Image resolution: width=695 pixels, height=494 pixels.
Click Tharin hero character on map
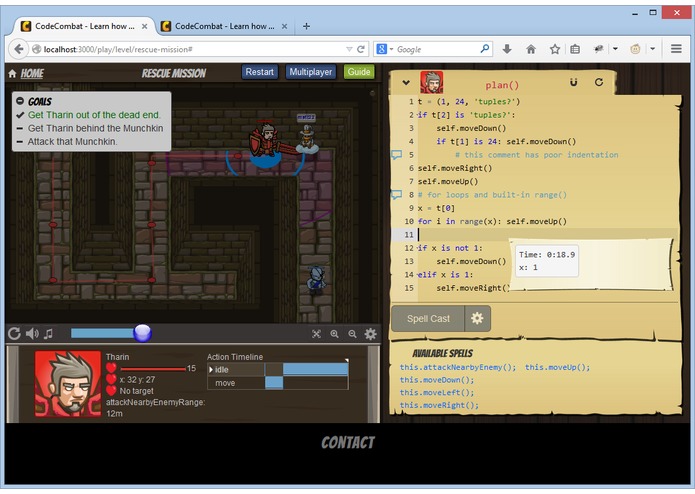click(266, 141)
